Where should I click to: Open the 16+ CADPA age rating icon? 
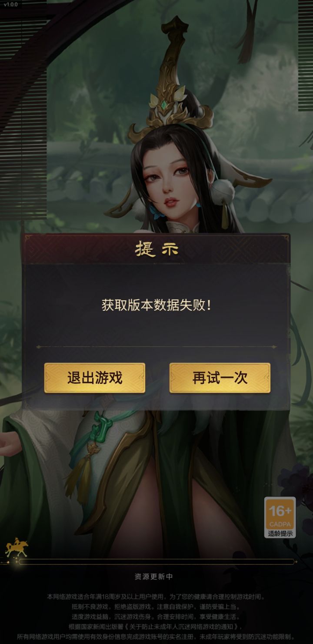pos(280,517)
